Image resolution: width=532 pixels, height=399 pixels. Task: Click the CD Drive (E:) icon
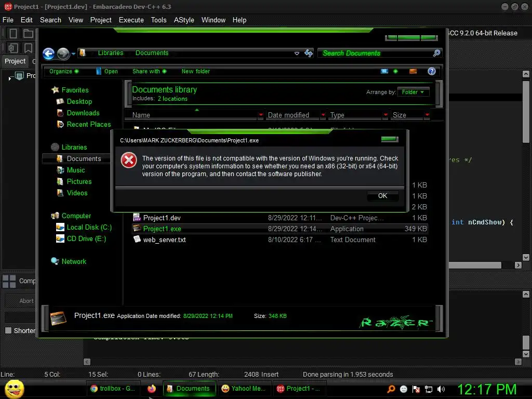(60, 239)
